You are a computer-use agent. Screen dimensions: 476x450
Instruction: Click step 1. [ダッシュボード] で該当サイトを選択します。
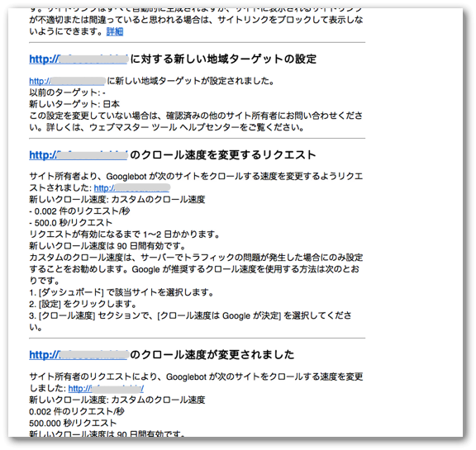tap(122, 292)
